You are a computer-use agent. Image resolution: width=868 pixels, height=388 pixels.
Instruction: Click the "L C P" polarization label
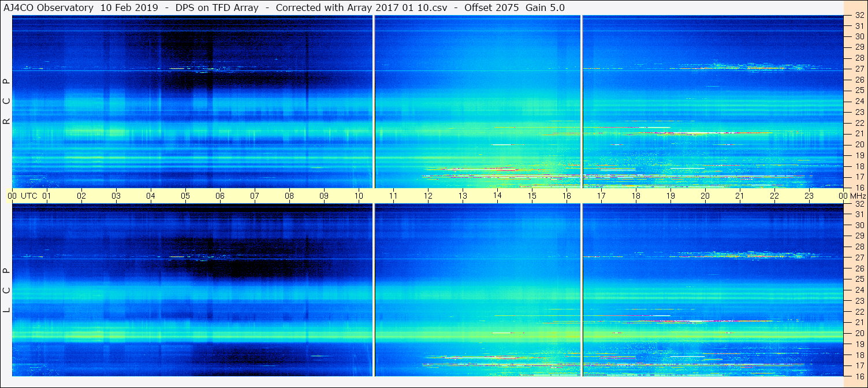click(x=6, y=290)
